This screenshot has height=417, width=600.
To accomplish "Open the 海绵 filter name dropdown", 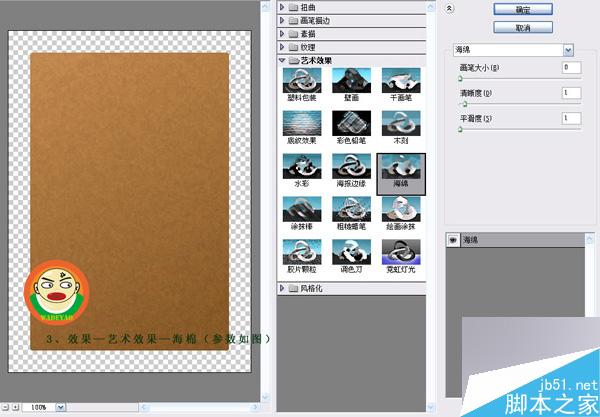I will (x=568, y=50).
